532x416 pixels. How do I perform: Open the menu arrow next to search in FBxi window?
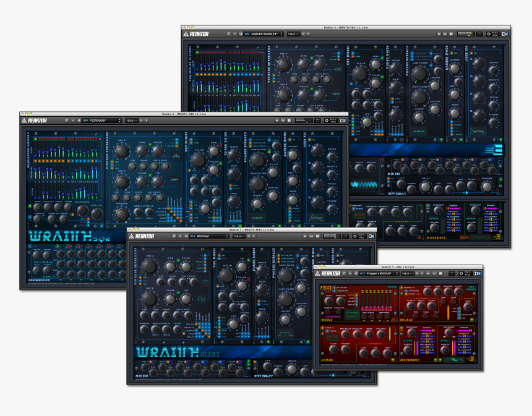350,273
